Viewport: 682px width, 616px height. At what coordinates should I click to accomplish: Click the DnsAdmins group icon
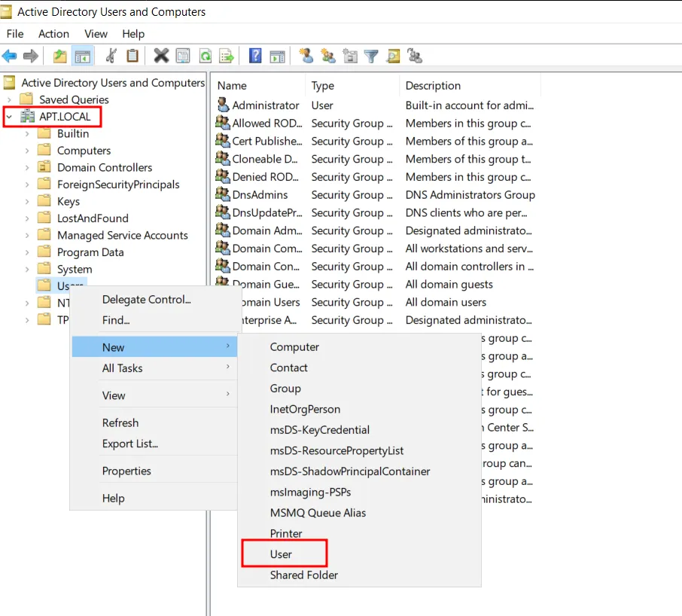223,194
